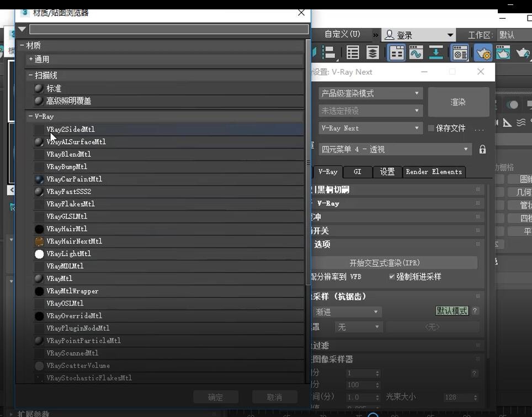Click the 渲染 render button

pyautogui.click(x=459, y=102)
